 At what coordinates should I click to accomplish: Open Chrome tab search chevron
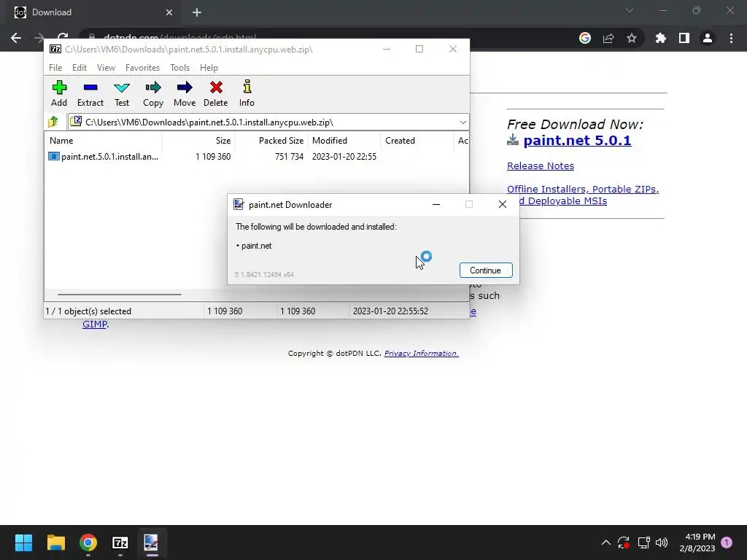pos(630,10)
